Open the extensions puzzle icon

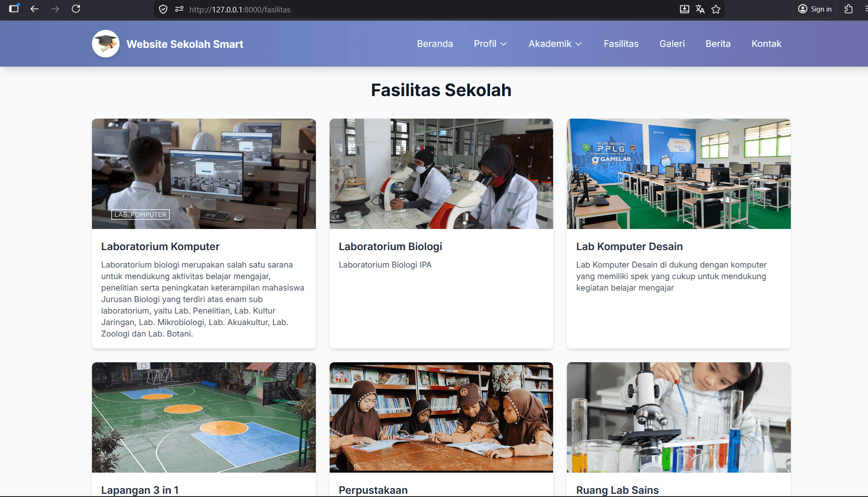click(x=849, y=9)
